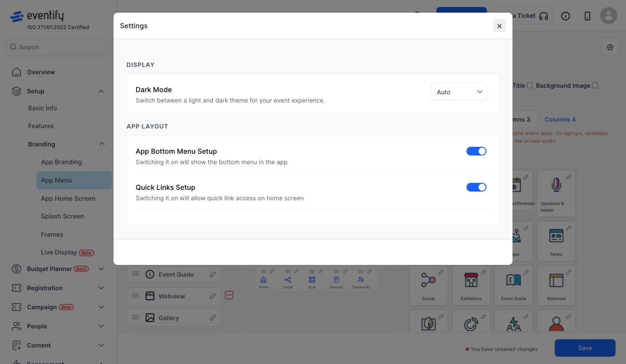Toggle off App Bottom Menu Setup
626x364 pixels.
(x=476, y=151)
